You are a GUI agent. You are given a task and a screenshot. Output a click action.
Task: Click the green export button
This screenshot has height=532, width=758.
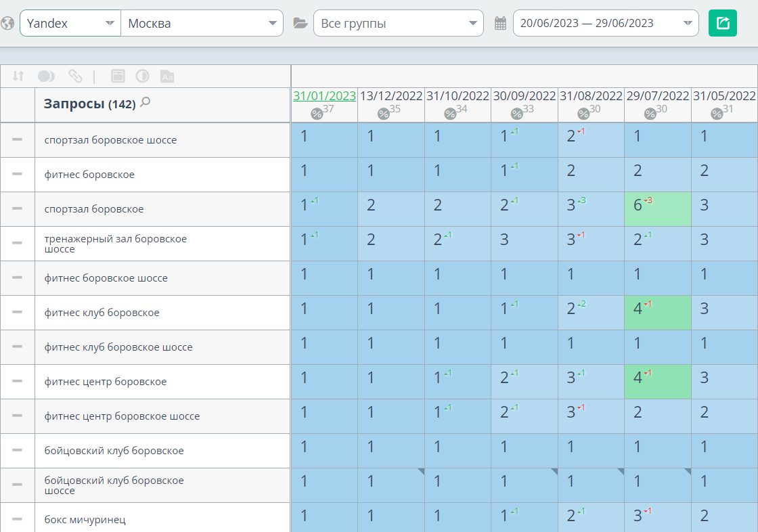pyautogui.click(x=722, y=23)
